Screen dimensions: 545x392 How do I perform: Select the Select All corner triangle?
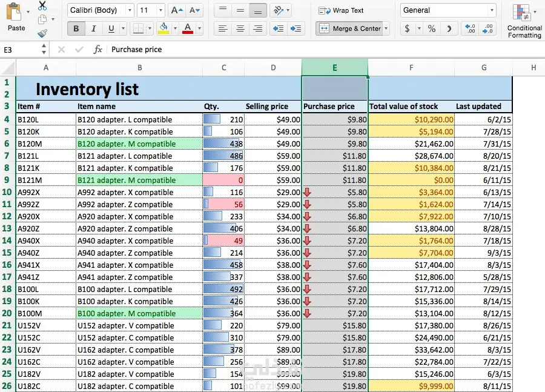(8, 67)
